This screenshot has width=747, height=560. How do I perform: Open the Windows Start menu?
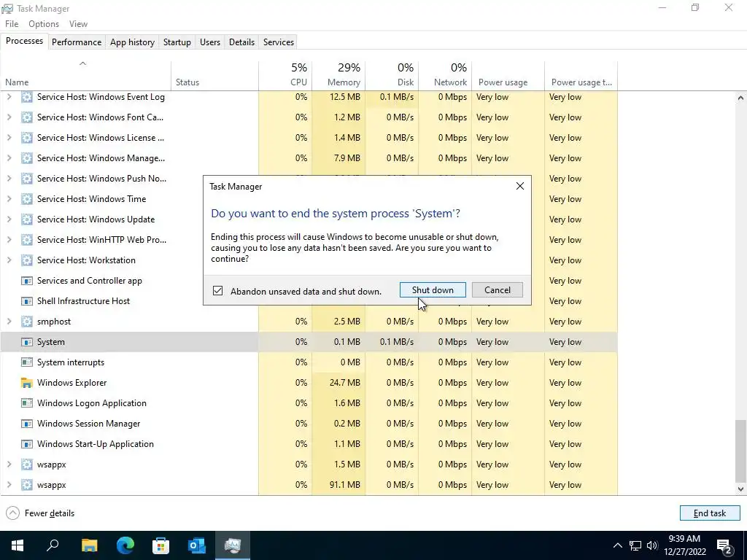[18, 545]
